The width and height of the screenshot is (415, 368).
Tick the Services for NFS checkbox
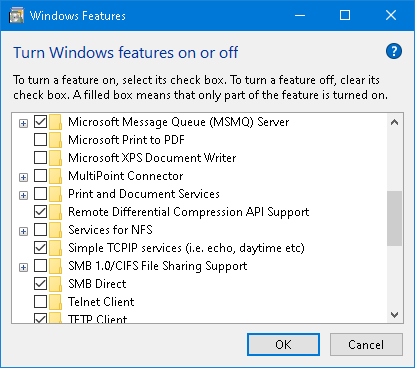pyautogui.click(x=40, y=230)
